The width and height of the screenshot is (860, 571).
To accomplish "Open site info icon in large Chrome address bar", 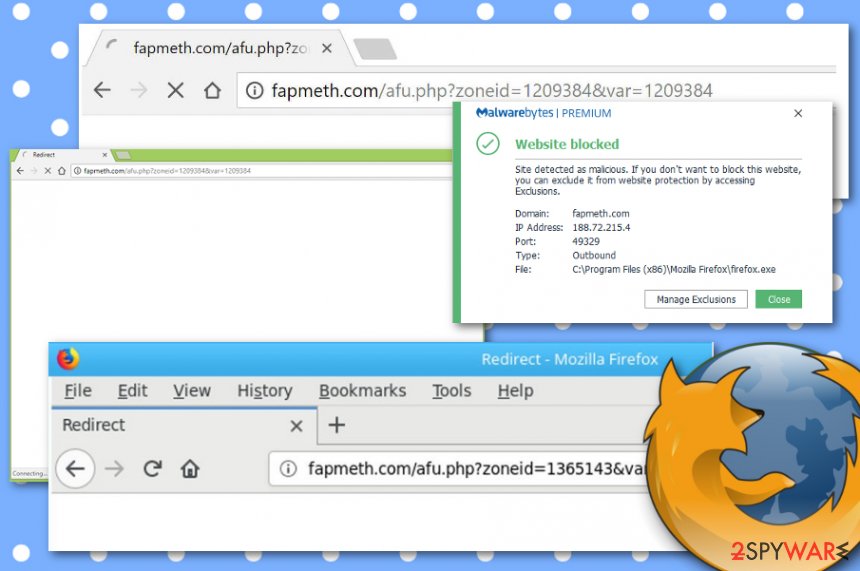I will [x=254, y=90].
